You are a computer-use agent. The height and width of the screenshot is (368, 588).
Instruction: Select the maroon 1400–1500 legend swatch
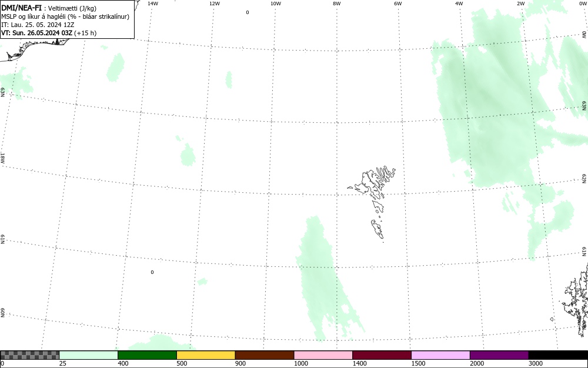[x=382, y=355]
